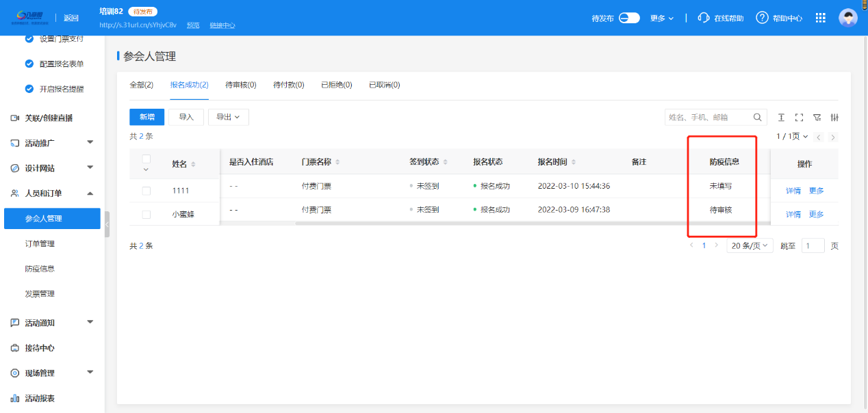Click the 活动通知 message icon
Image resolution: width=868 pixels, height=413 pixels.
click(x=15, y=323)
